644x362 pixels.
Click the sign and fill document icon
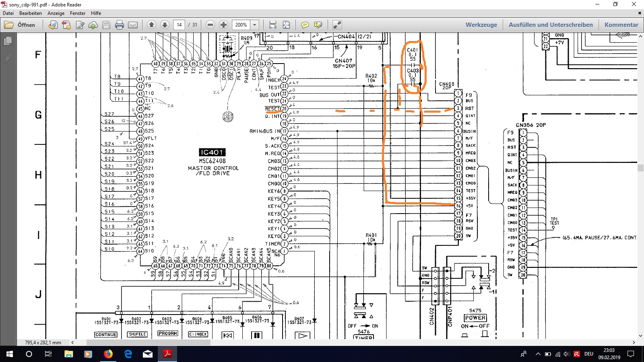click(x=80, y=25)
